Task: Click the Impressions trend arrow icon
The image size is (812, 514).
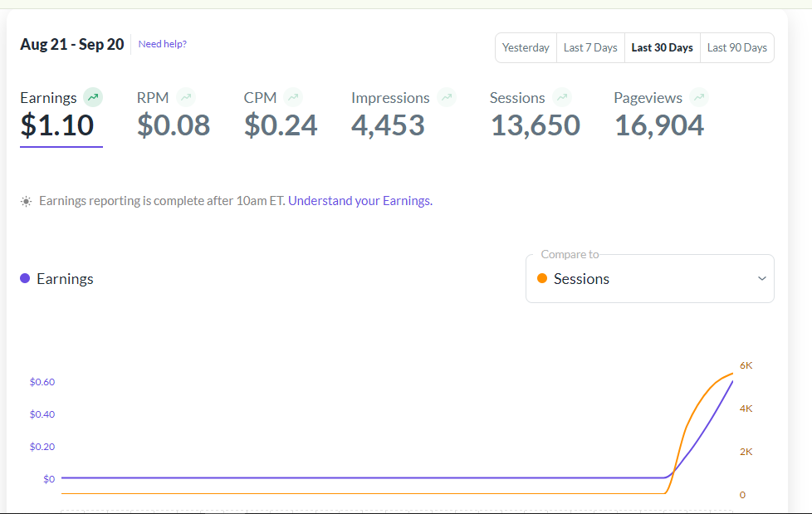Action: tap(448, 98)
